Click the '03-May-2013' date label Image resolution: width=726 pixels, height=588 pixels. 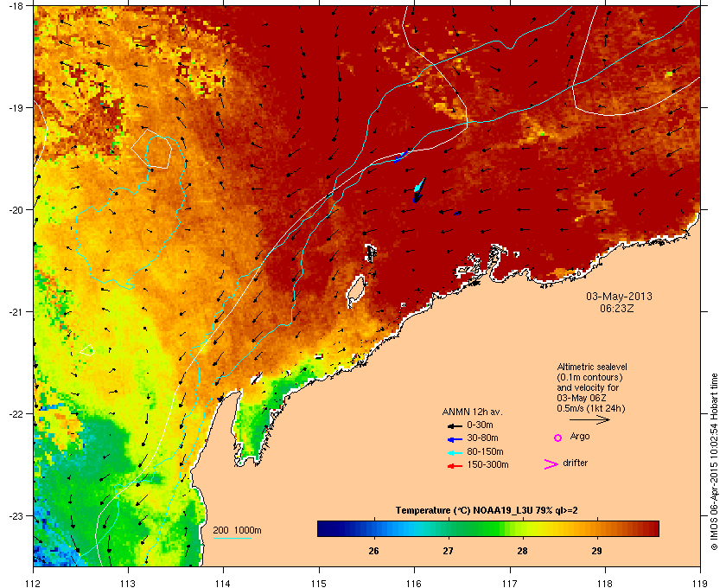[619, 296]
